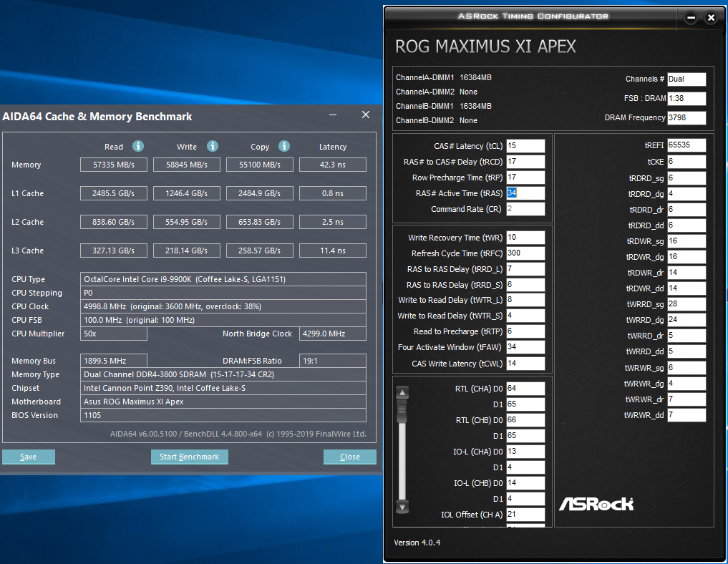
Task: Click the CPU Type field text
Action: [x=223, y=279]
